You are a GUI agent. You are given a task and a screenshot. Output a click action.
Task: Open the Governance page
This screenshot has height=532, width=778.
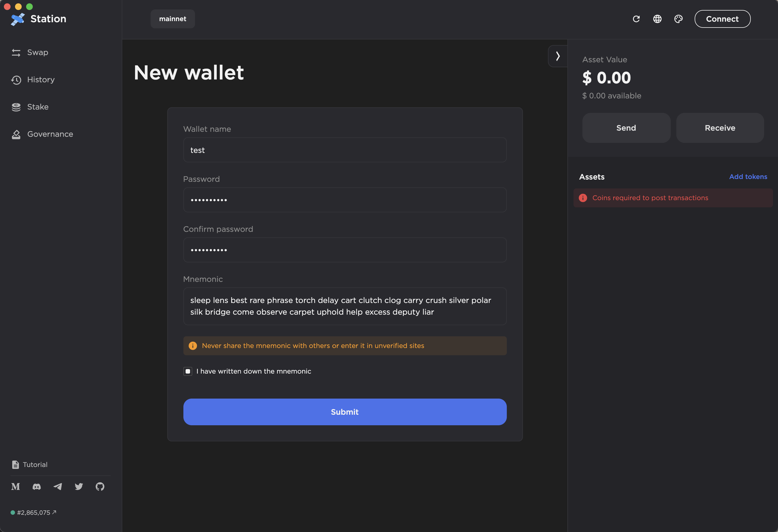pos(50,134)
